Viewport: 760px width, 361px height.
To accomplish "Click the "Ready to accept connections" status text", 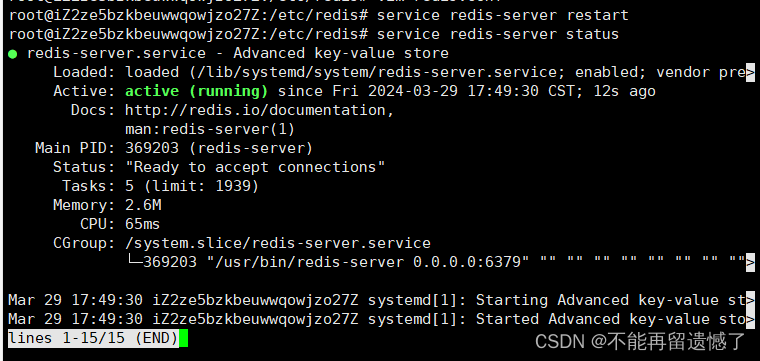I will pos(255,167).
